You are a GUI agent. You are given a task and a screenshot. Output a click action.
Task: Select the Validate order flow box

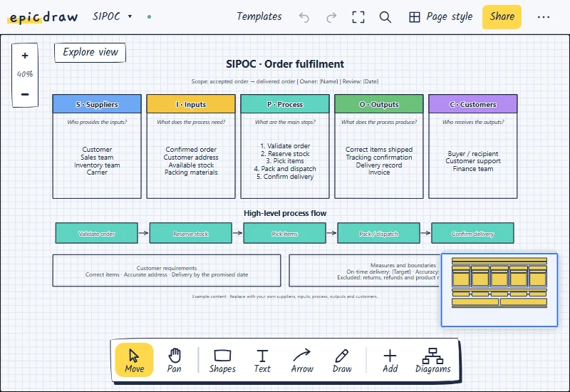97,234
